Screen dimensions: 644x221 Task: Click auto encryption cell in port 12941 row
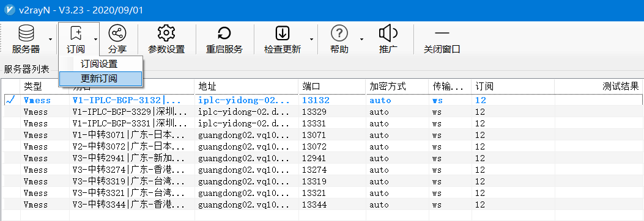[379, 158]
